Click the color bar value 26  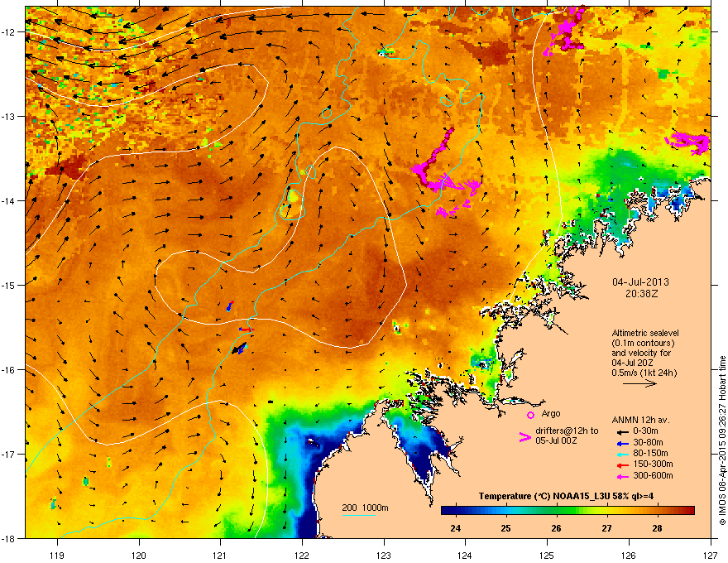[556, 528]
